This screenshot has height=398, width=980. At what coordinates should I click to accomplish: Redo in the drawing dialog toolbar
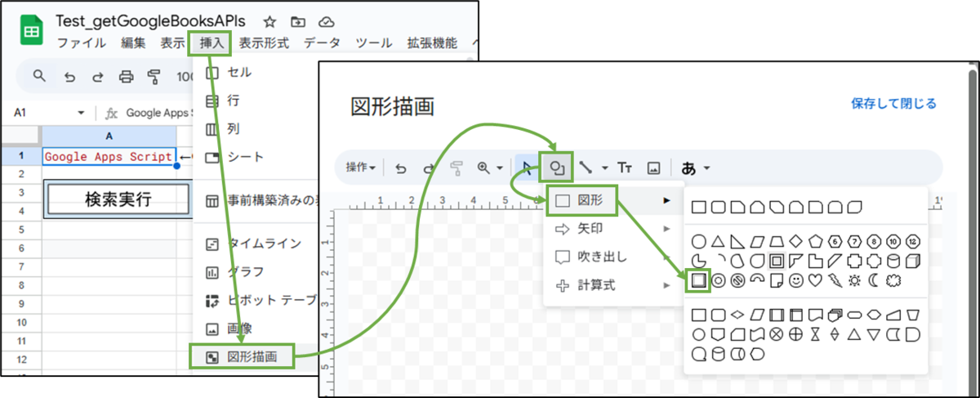[x=428, y=168]
